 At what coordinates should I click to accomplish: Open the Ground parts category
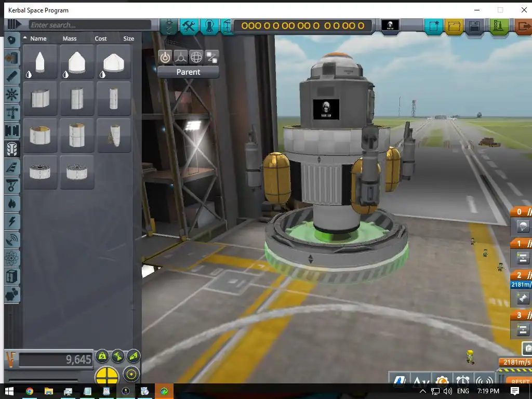click(12, 185)
